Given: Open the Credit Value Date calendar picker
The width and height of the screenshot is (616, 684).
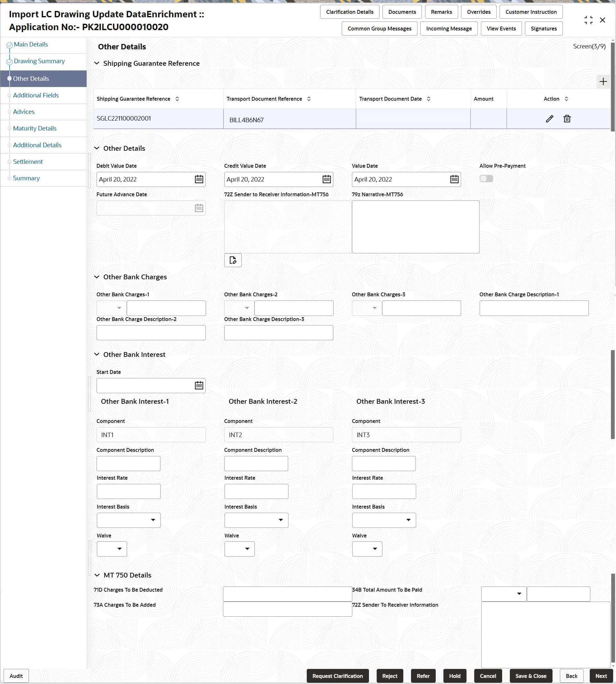Looking at the screenshot, I should [x=327, y=179].
